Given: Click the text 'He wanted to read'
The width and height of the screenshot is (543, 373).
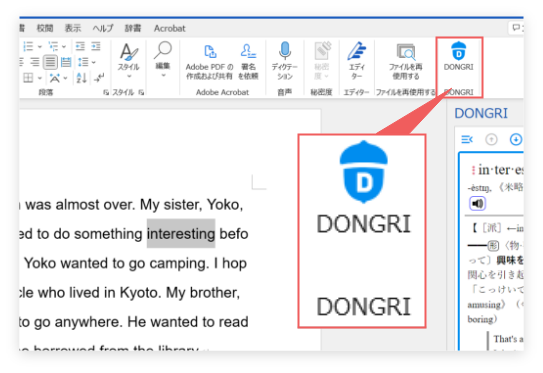Looking at the screenshot, I should tap(188, 322).
